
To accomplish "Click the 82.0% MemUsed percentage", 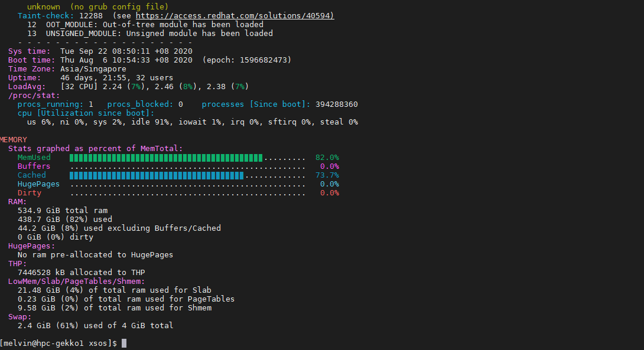I will pyautogui.click(x=327, y=158).
